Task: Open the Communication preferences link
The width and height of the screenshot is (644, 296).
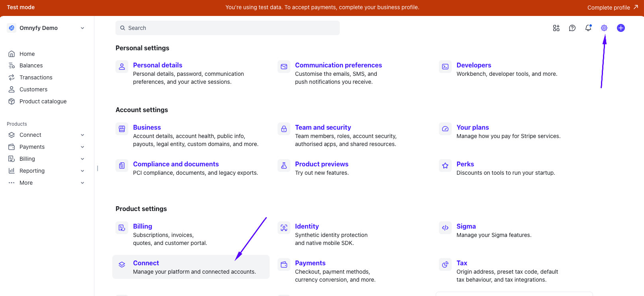Action: 339,65
